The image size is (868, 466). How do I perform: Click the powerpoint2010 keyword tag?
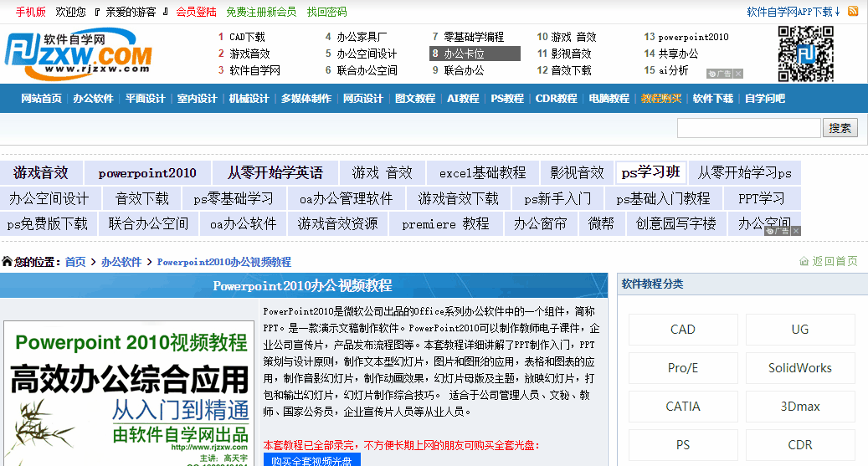click(x=147, y=172)
